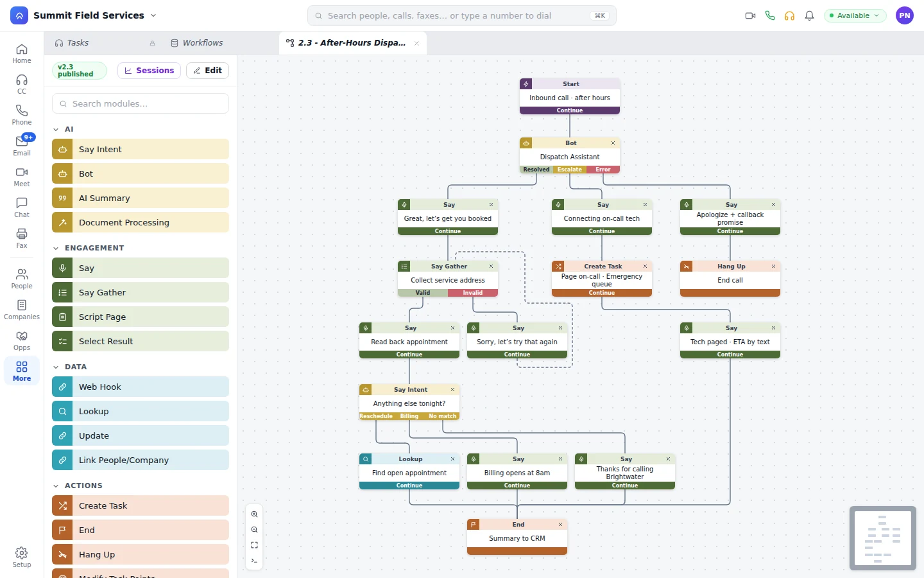Viewport: 924px width, 578px height.
Task: Collapse the ACTIONS module section
Action: click(56, 486)
